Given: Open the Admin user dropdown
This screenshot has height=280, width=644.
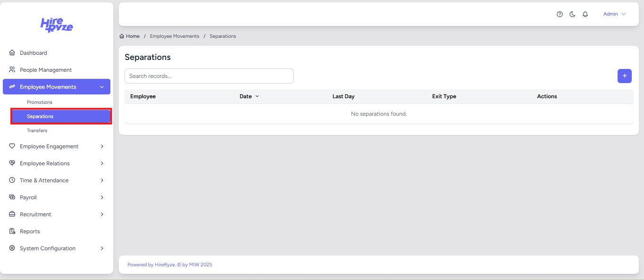Looking at the screenshot, I should pyautogui.click(x=614, y=14).
